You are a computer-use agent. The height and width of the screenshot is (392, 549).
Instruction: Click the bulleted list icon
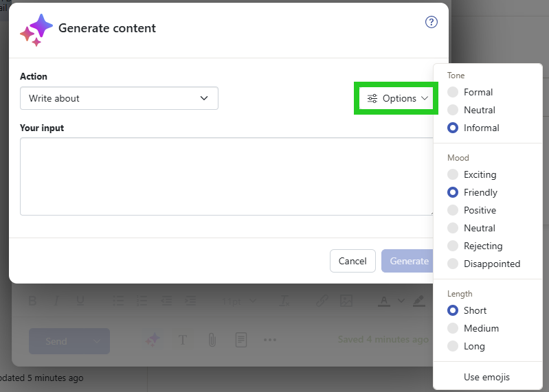(118, 301)
